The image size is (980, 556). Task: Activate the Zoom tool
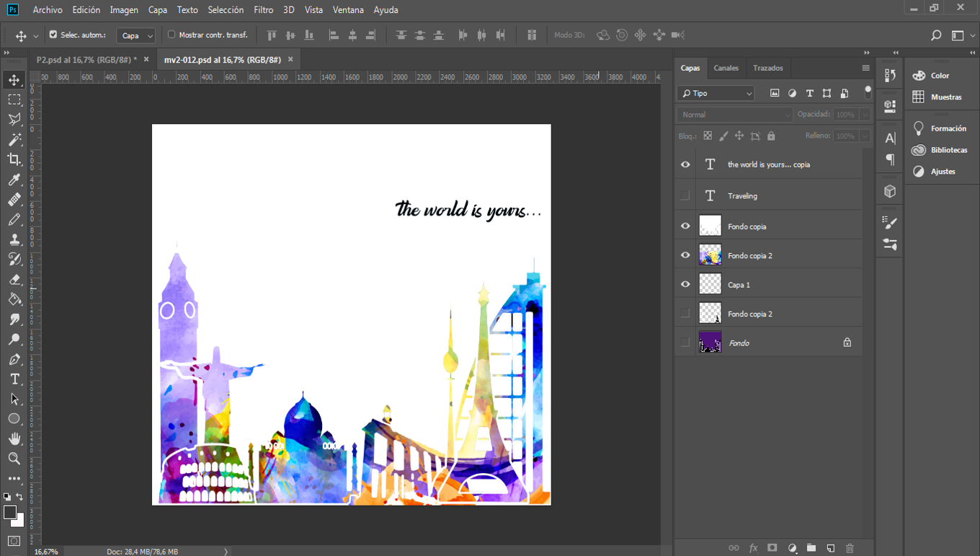[x=14, y=459]
